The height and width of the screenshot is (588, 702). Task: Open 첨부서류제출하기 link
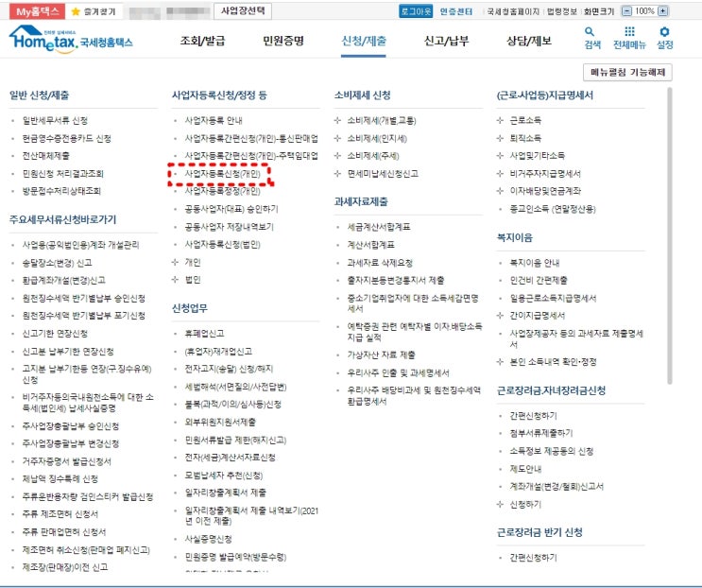(541, 433)
